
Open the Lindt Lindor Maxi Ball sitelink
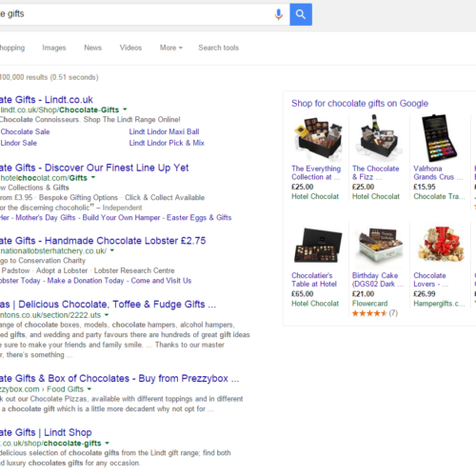pyautogui.click(x=164, y=131)
